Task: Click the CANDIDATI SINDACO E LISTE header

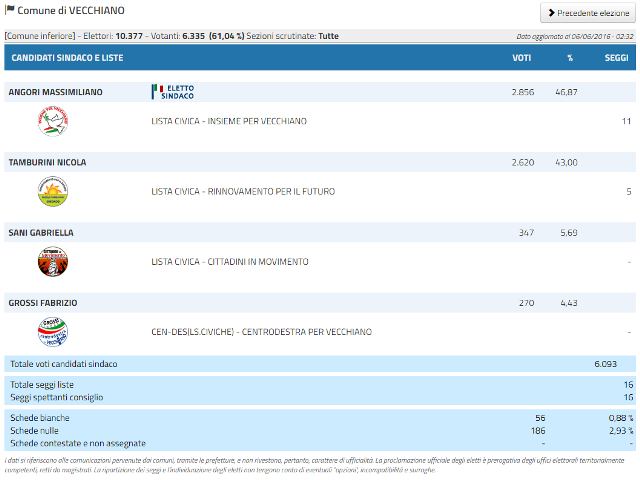Action: point(67,58)
